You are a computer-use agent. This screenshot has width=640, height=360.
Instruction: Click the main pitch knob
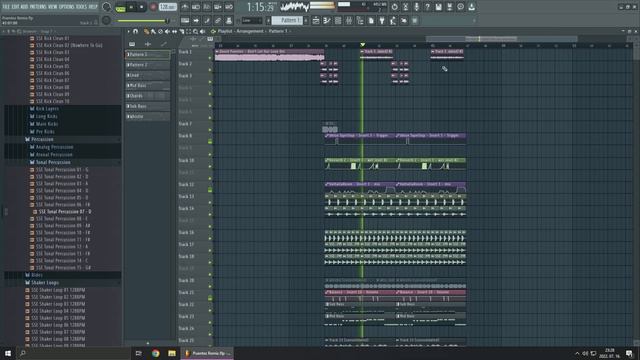106,20
